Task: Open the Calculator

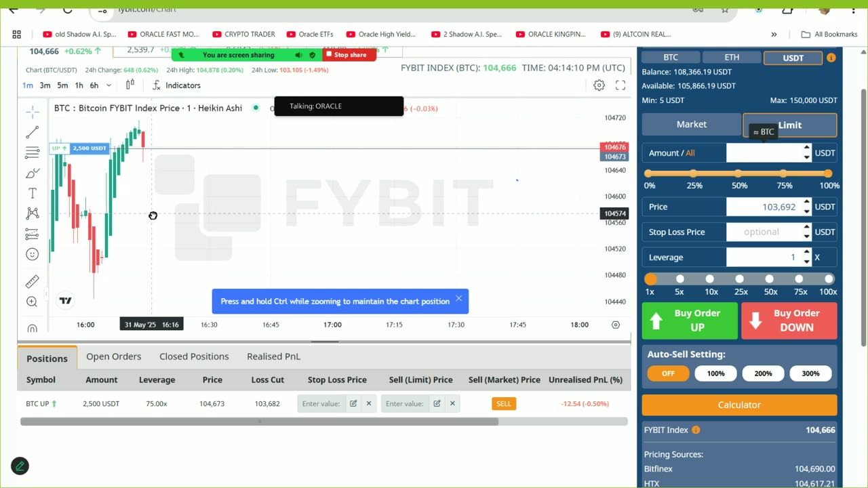Action: click(x=739, y=405)
